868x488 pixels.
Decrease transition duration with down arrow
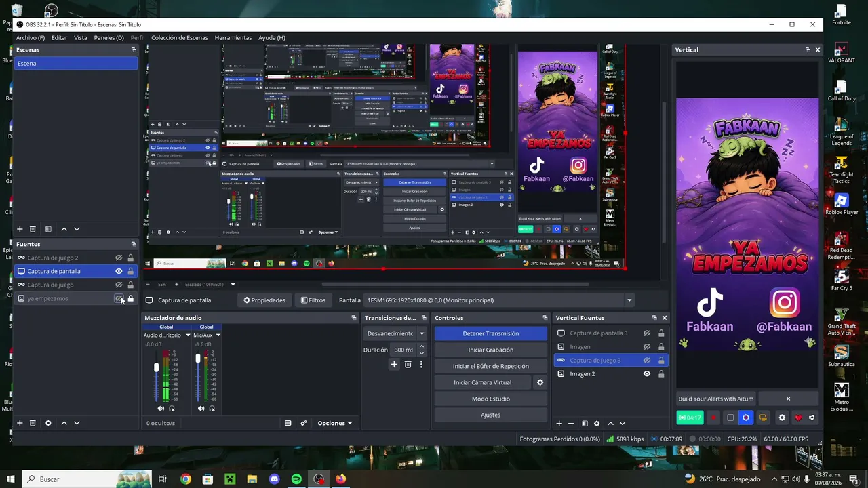(x=421, y=353)
